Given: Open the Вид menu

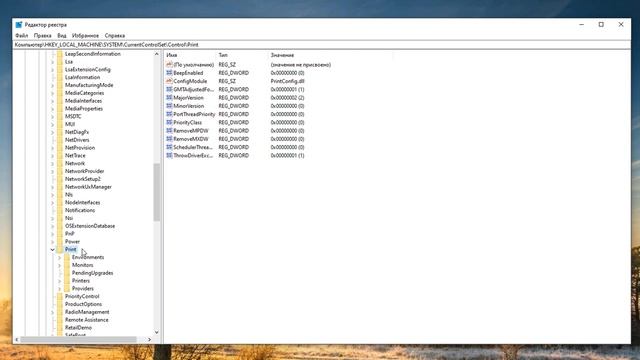Looking at the screenshot, I should 62,36.
